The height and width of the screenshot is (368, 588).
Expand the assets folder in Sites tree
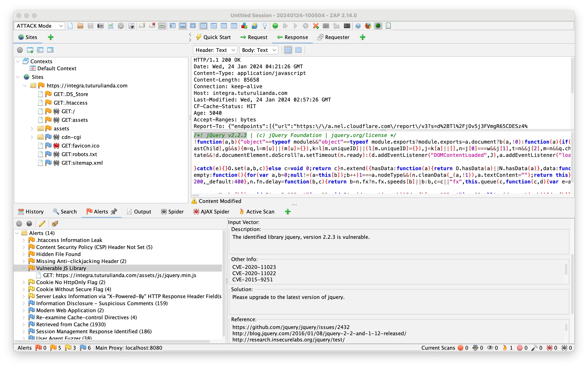click(x=32, y=129)
